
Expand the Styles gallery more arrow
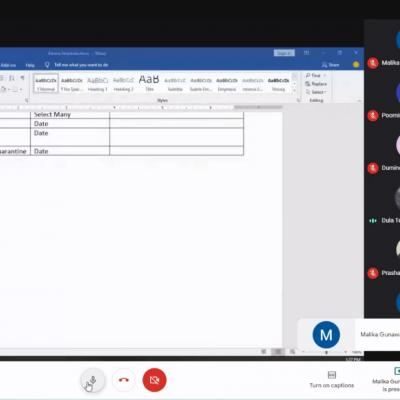click(x=294, y=90)
